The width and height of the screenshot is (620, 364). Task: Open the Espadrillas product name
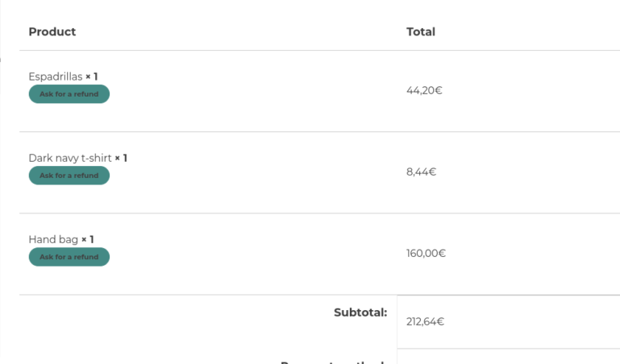(55, 77)
